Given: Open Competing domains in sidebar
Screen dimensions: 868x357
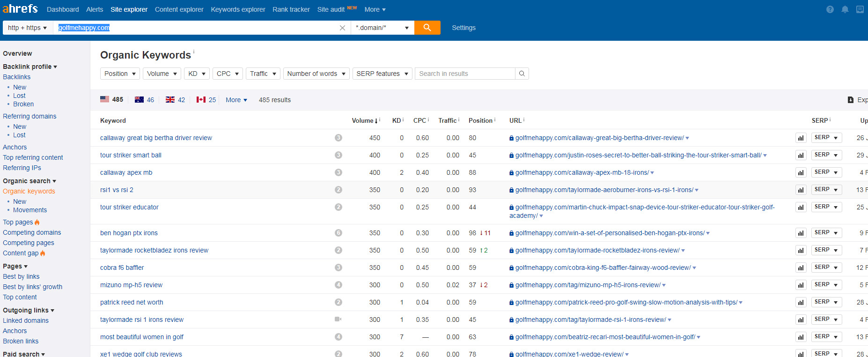Looking at the screenshot, I should (x=32, y=232).
